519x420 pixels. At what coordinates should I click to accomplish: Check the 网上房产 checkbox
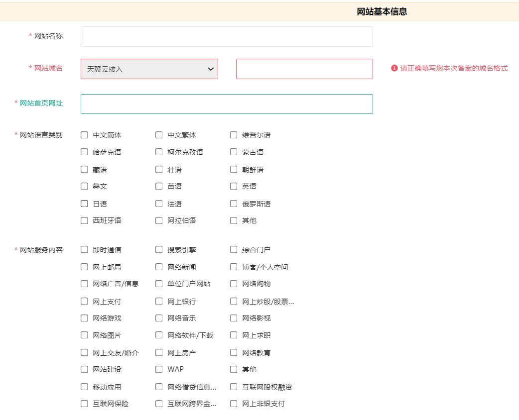click(x=159, y=352)
